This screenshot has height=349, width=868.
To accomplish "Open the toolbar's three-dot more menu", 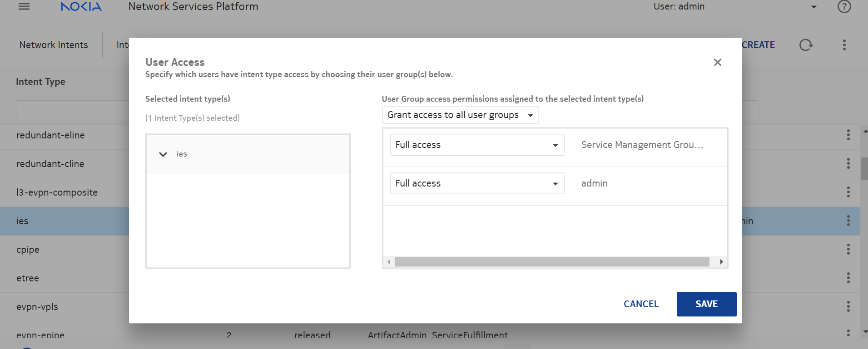I will (x=844, y=45).
